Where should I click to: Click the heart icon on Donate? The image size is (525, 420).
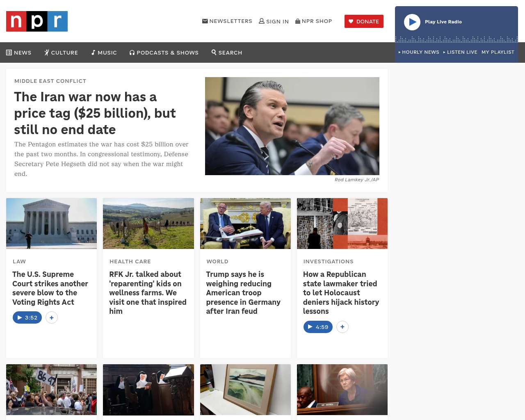[x=351, y=21]
